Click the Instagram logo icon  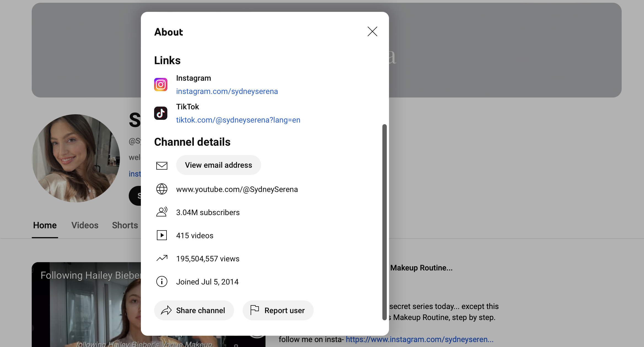(161, 85)
